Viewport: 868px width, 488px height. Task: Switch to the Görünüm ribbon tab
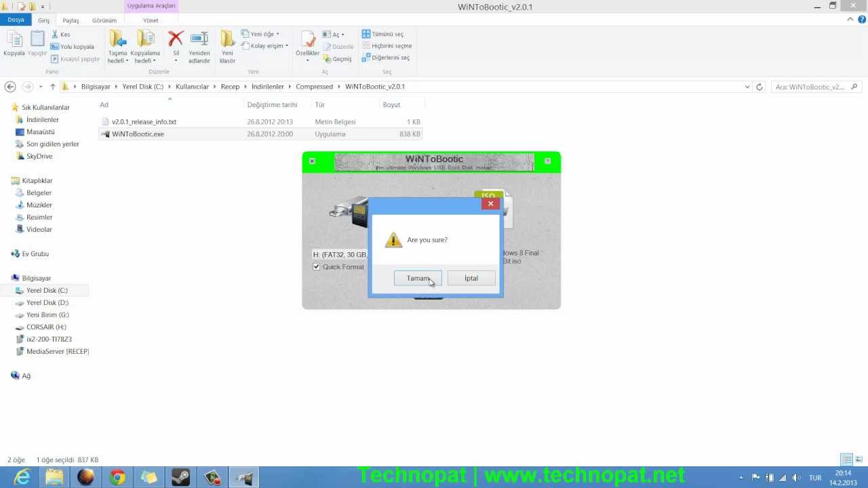tap(104, 20)
